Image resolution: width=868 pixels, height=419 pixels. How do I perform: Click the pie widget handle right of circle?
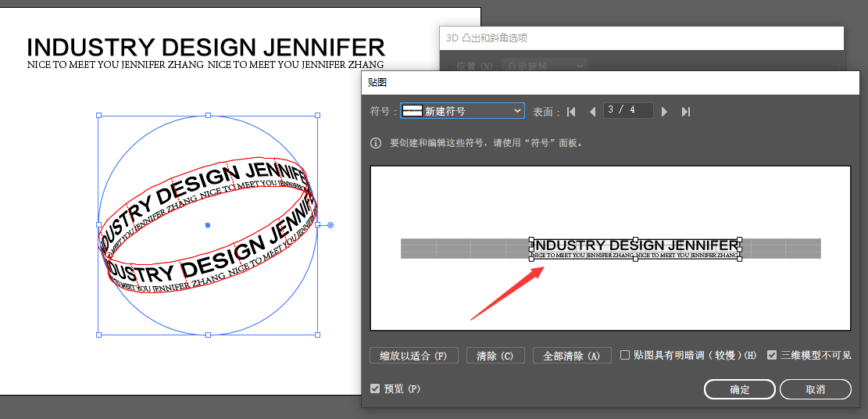click(330, 225)
